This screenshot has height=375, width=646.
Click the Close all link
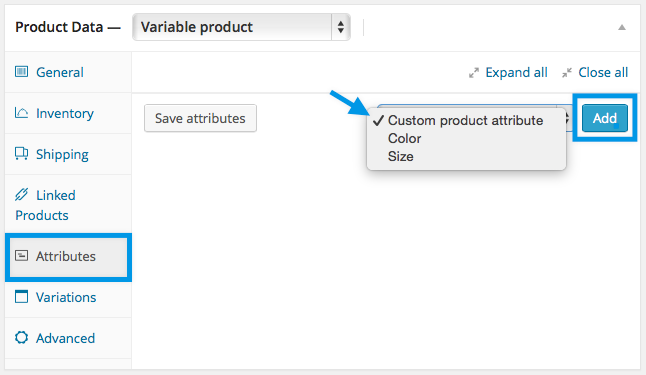(603, 73)
